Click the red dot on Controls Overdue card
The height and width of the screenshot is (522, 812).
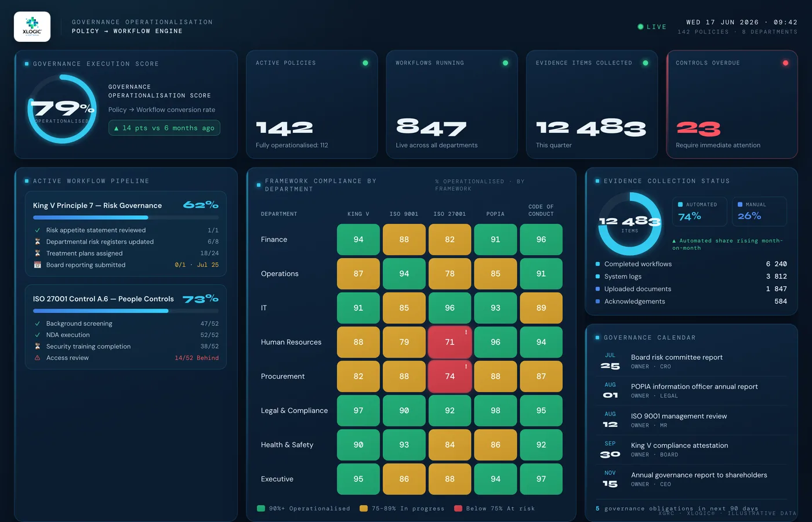785,63
